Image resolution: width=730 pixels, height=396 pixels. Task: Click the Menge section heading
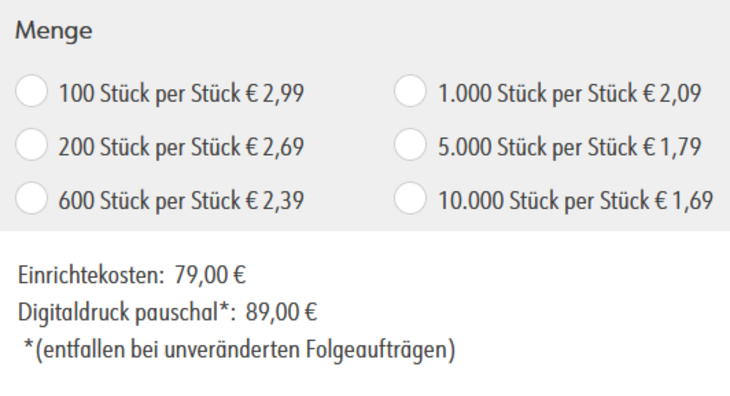click(x=54, y=31)
